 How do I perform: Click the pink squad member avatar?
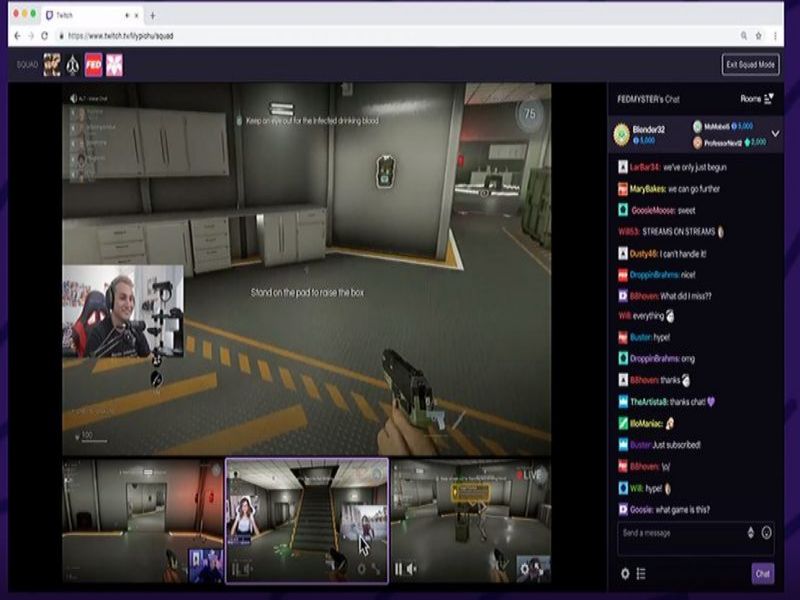point(115,65)
